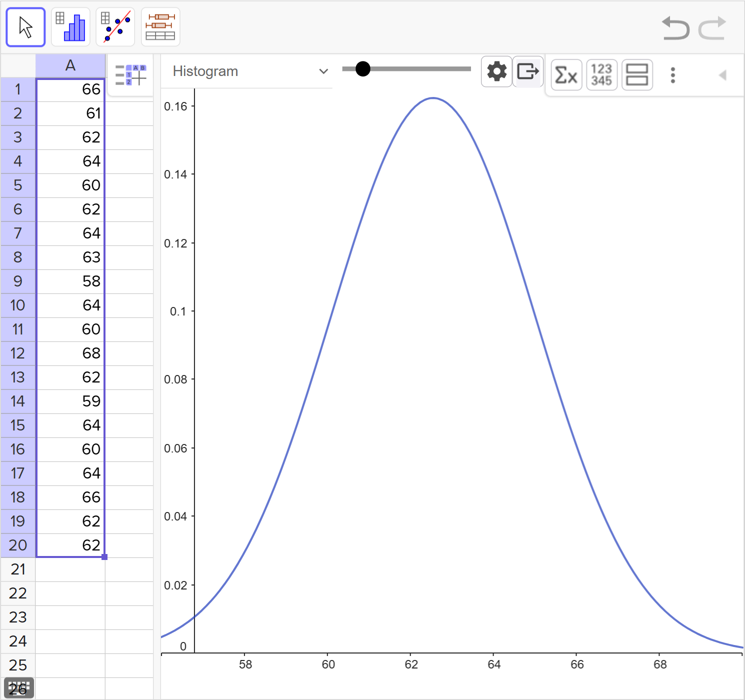Open virtual keyboard icon at bottom left
Viewport: 745px width, 700px height.
[19, 688]
